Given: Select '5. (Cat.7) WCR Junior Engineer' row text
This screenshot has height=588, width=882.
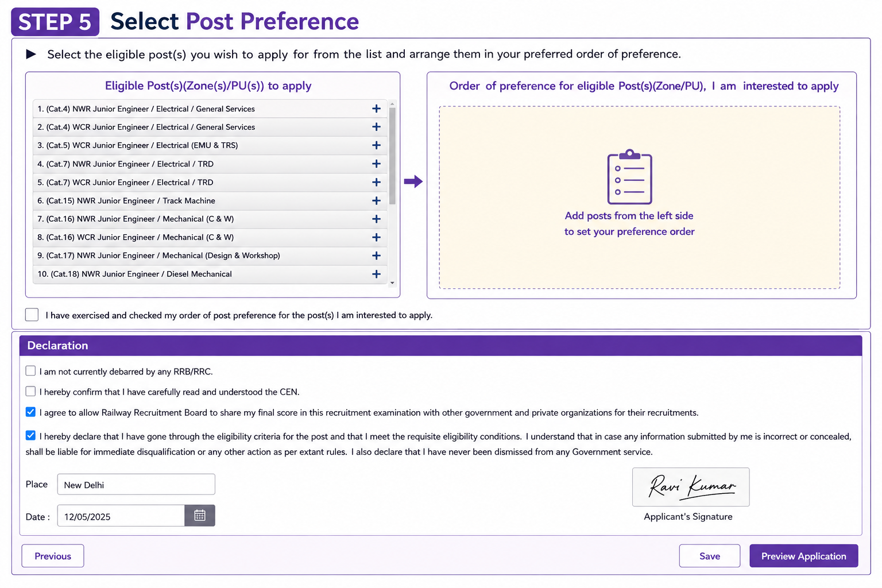Looking at the screenshot, I should click(126, 182).
